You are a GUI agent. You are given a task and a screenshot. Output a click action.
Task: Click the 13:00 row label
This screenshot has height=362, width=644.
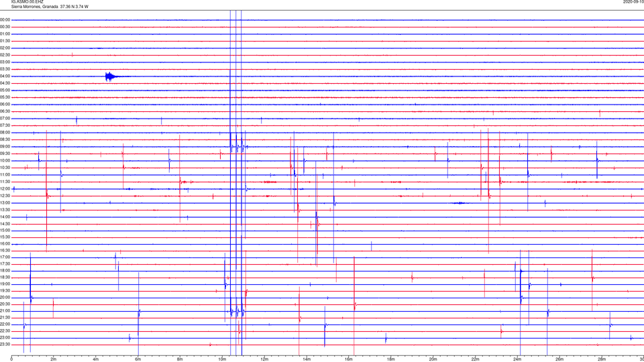pos(5,202)
